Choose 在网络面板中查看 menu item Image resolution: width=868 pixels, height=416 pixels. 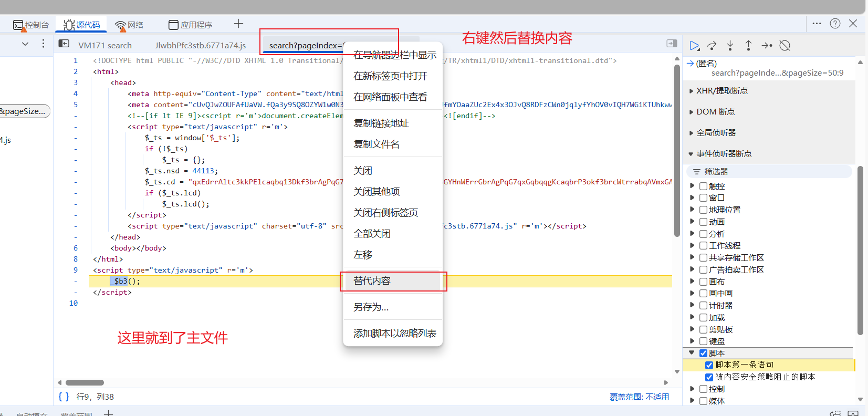click(x=393, y=97)
